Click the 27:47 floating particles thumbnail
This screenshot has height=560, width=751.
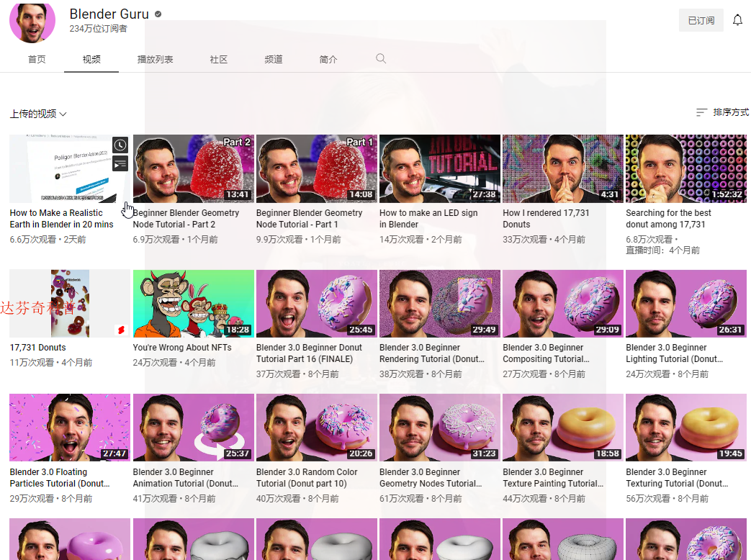click(70, 428)
